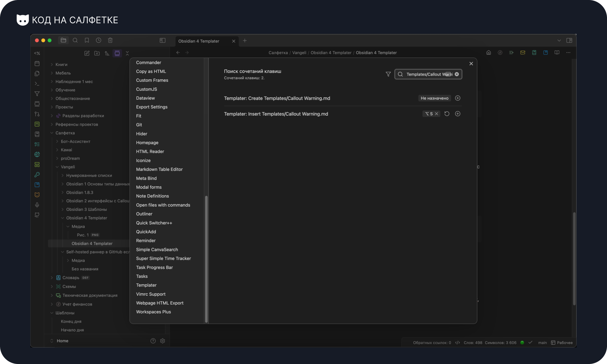Open Tasks plugin settings

tap(142, 276)
